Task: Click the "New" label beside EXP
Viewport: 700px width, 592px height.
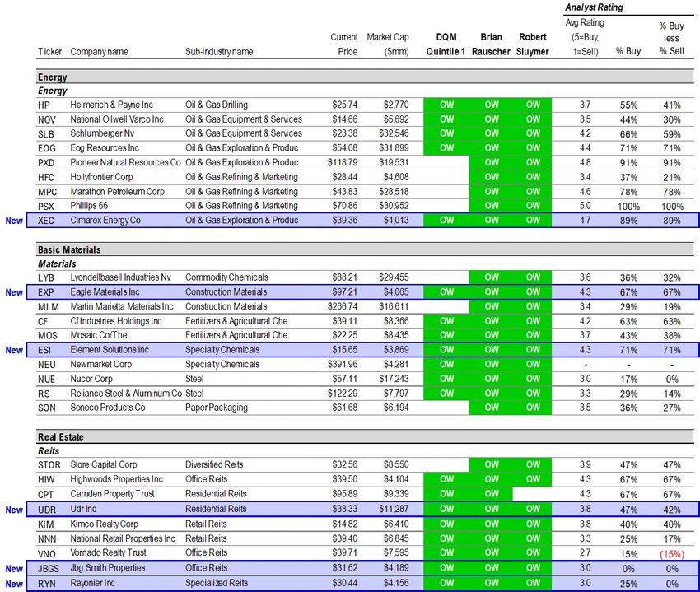Action: pyautogui.click(x=14, y=292)
